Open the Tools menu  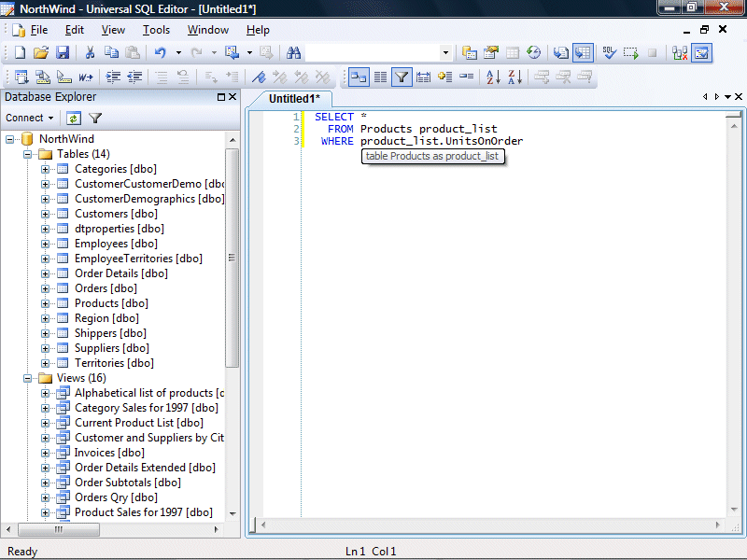(156, 30)
